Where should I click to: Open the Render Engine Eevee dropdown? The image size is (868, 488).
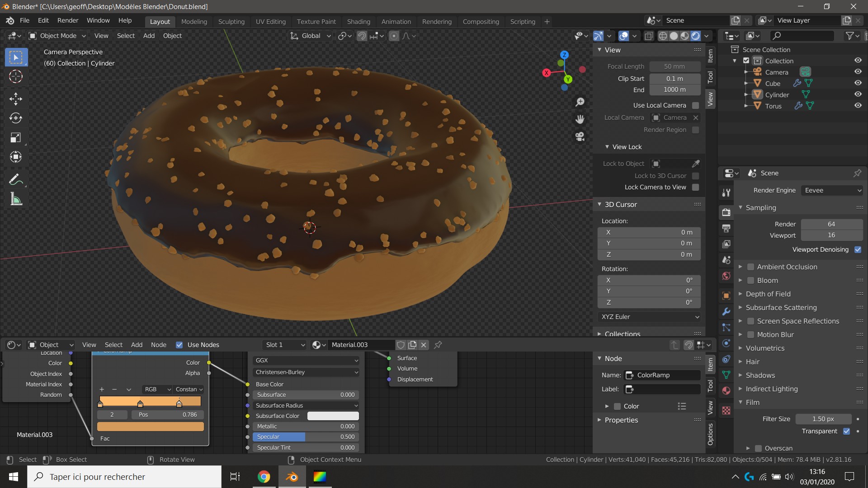(x=832, y=190)
